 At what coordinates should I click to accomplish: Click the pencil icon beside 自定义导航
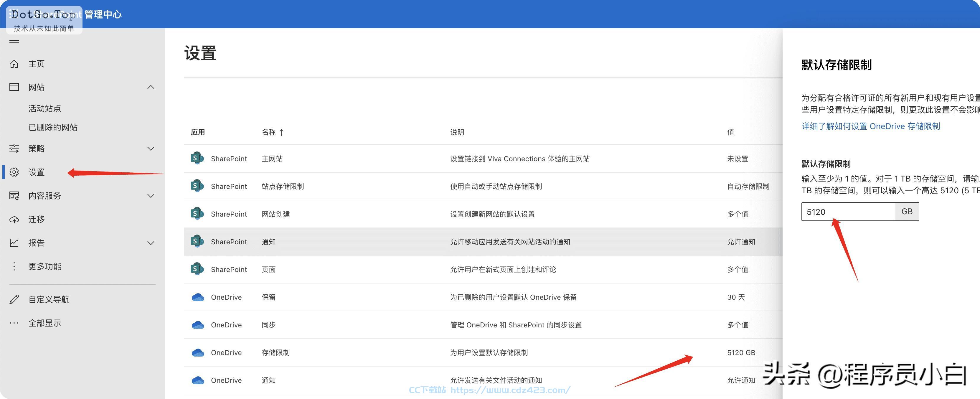pos(14,299)
